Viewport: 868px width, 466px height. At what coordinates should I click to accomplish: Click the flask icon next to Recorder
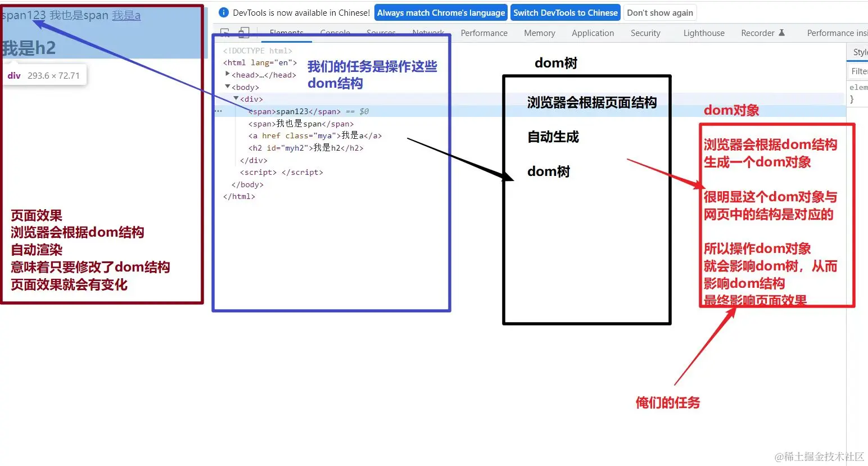(x=781, y=33)
